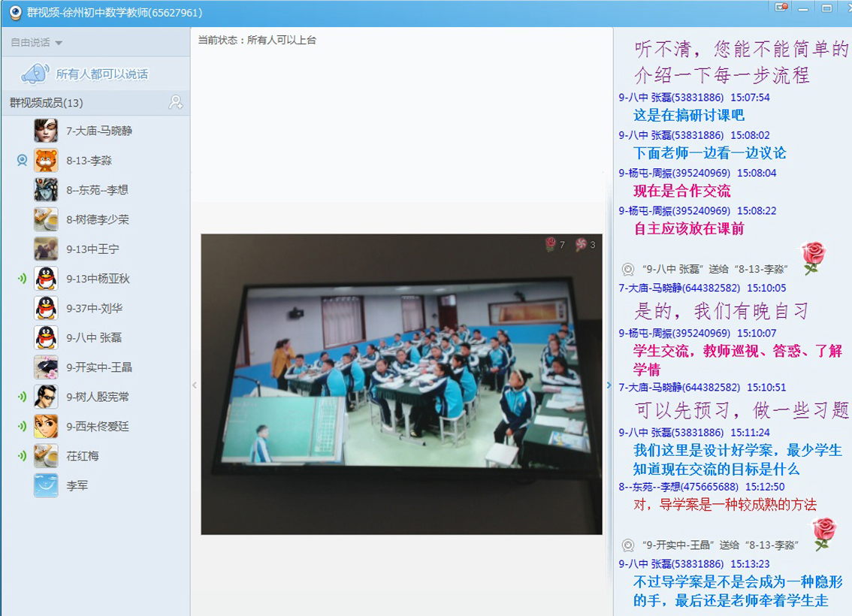Open the 自由说话 speaking mode dropdown
This screenshot has width=852, height=616.
tap(36, 42)
